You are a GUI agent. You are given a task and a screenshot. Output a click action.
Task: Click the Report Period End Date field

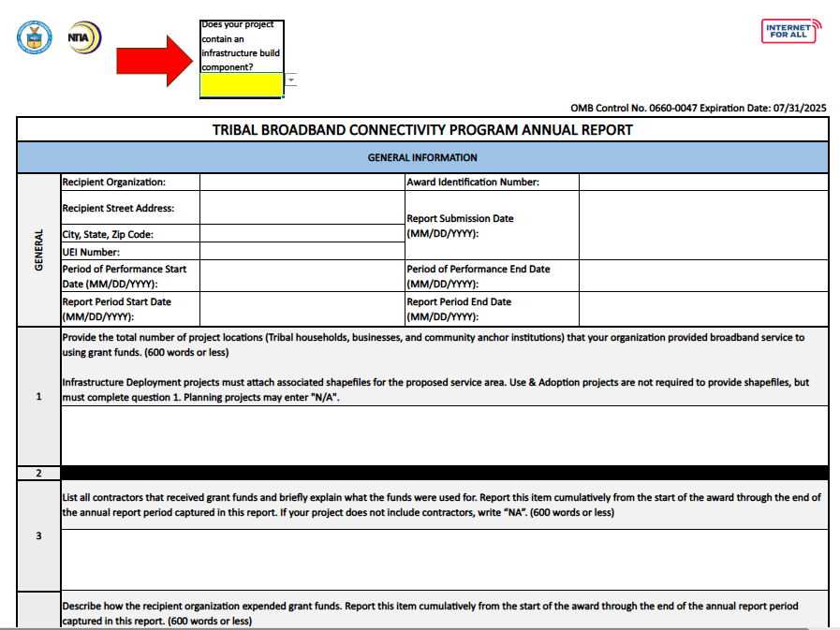click(x=702, y=309)
